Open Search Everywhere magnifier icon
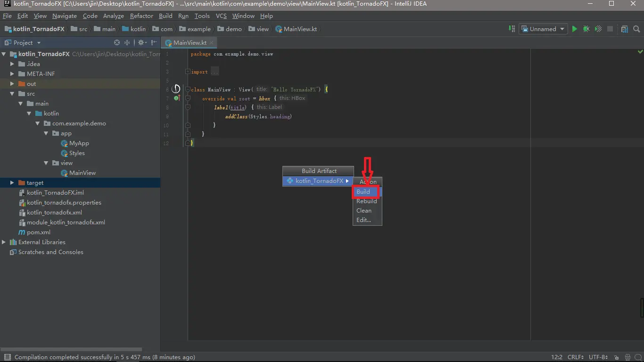 click(x=637, y=29)
